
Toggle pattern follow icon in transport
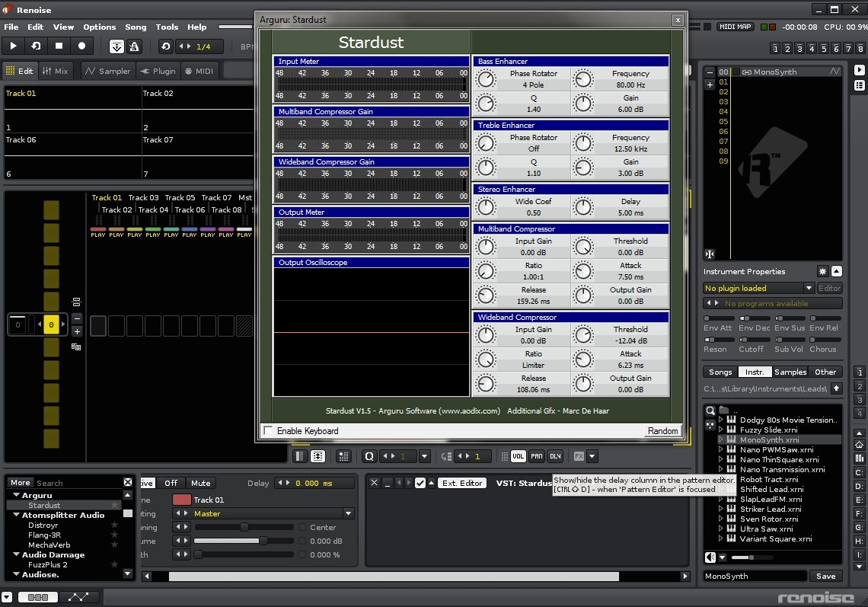point(116,46)
